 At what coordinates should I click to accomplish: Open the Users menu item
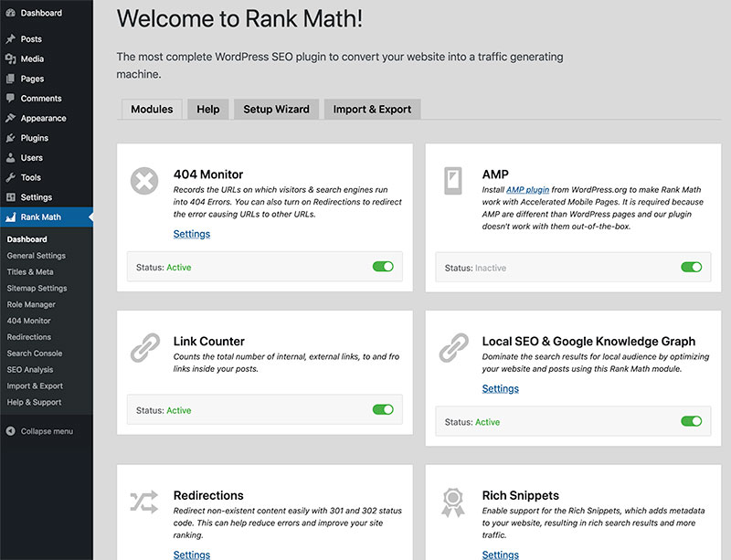tap(47, 158)
